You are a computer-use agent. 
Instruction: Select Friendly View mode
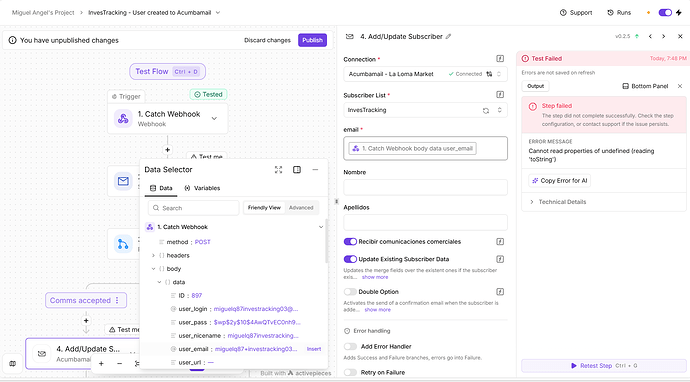point(264,208)
